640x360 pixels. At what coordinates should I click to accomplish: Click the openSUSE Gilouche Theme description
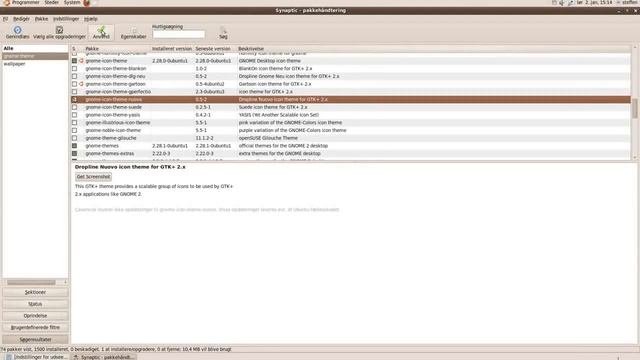268,138
